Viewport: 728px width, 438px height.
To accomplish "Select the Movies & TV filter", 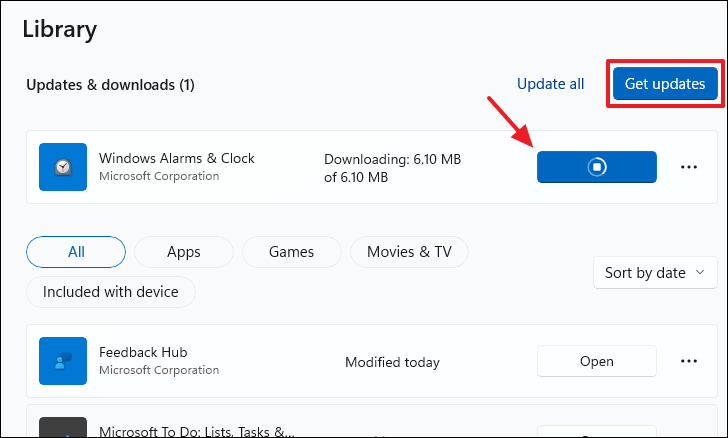I will pyautogui.click(x=409, y=252).
